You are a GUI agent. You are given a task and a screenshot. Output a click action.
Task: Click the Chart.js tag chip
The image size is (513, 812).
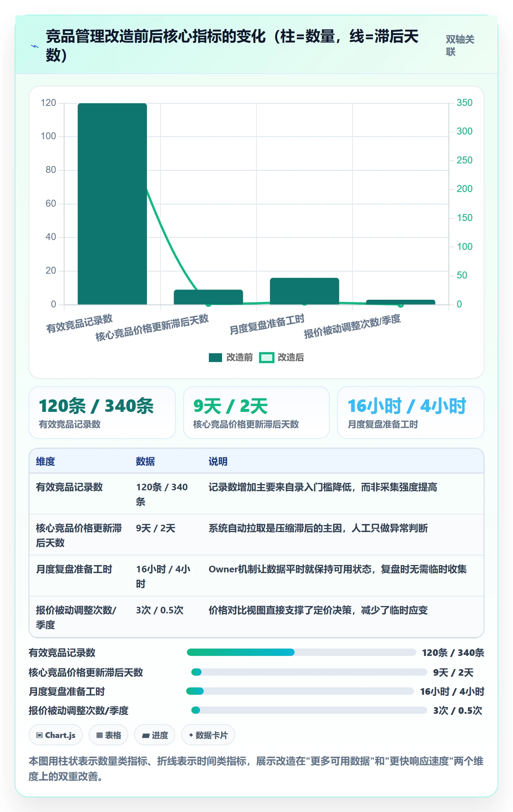click(x=56, y=735)
